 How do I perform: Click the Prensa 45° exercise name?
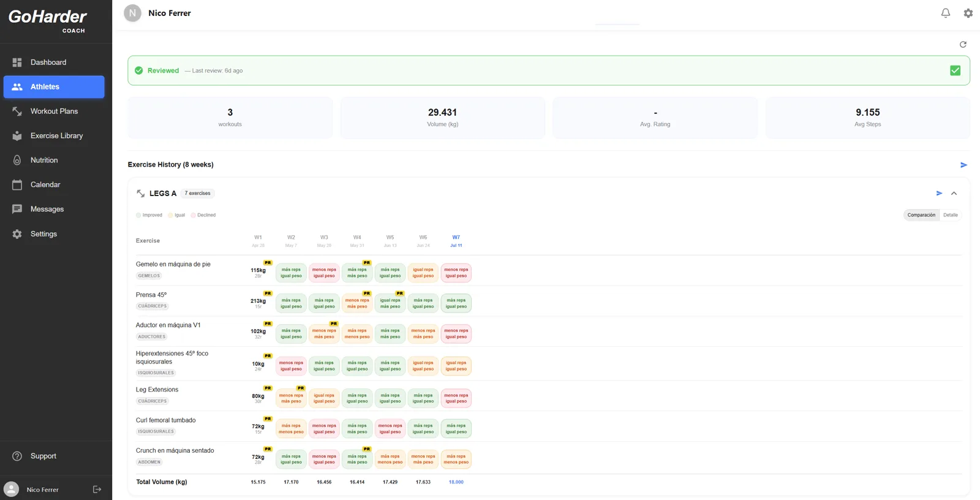[151, 295]
